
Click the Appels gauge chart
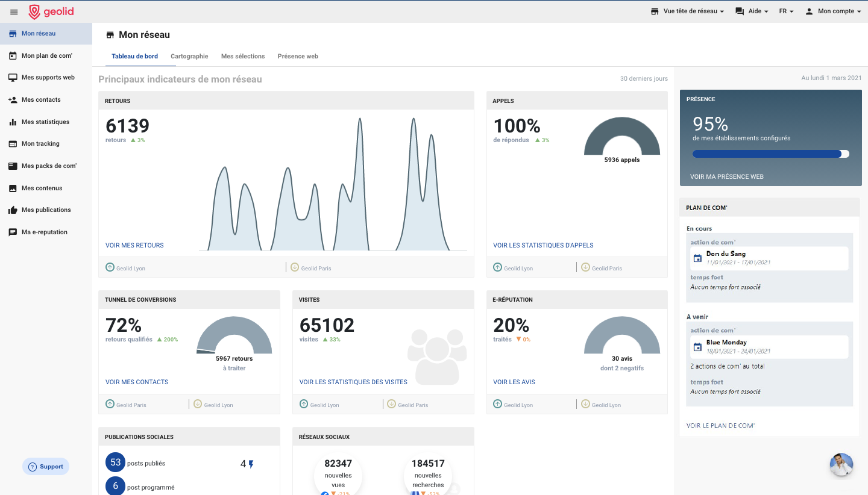tap(622, 136)
